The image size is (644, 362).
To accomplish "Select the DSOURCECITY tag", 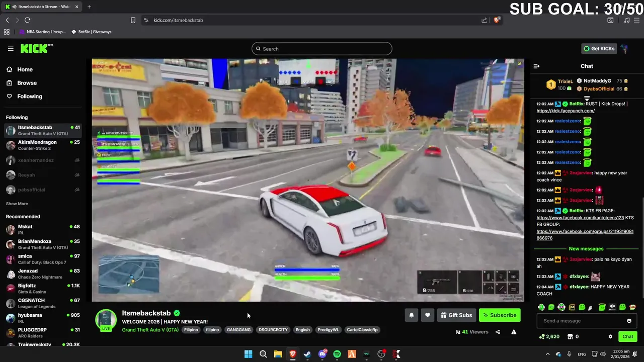I will pos(273,330).
